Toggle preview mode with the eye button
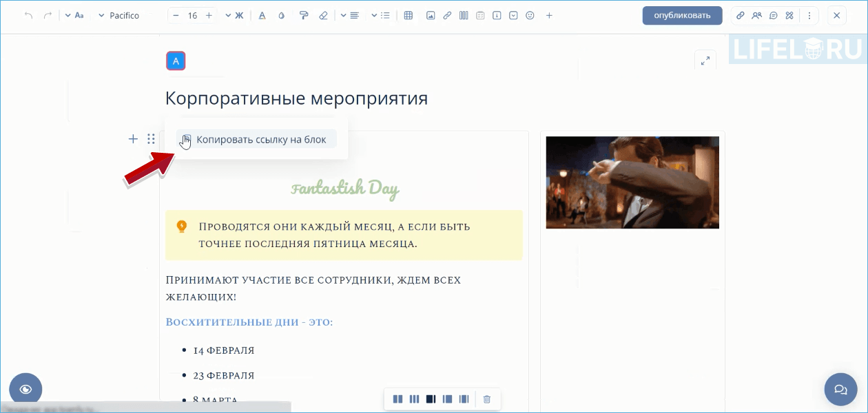The image size is (868, 413). point(25,388)
